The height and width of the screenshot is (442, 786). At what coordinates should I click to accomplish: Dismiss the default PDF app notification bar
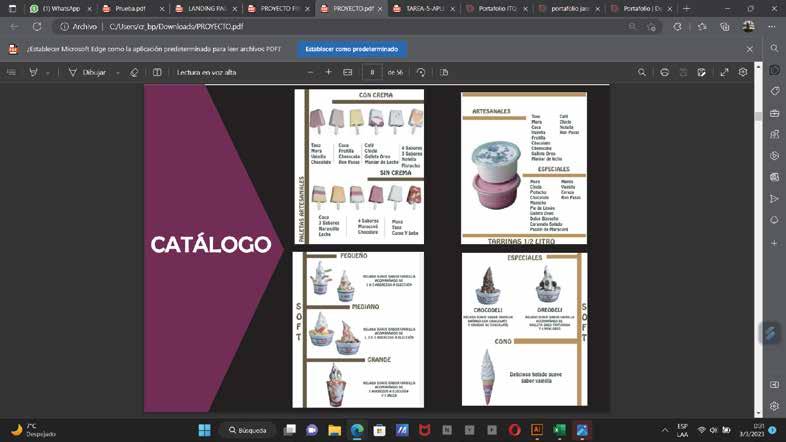click(749, 49)
